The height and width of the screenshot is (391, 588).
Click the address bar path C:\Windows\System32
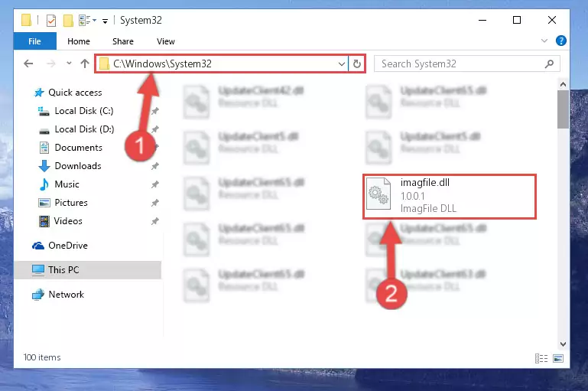point(162,64)
